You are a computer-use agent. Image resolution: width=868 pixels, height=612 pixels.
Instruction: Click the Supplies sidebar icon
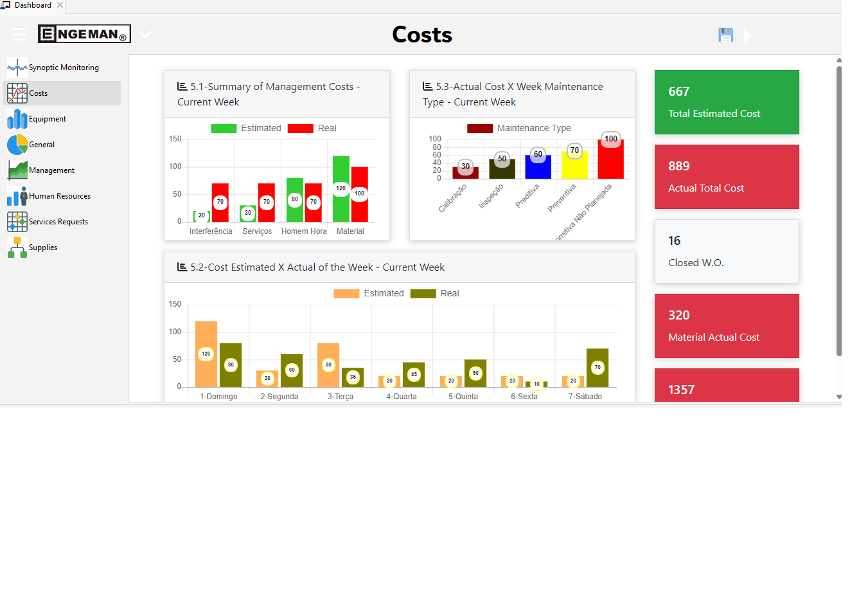17,247
